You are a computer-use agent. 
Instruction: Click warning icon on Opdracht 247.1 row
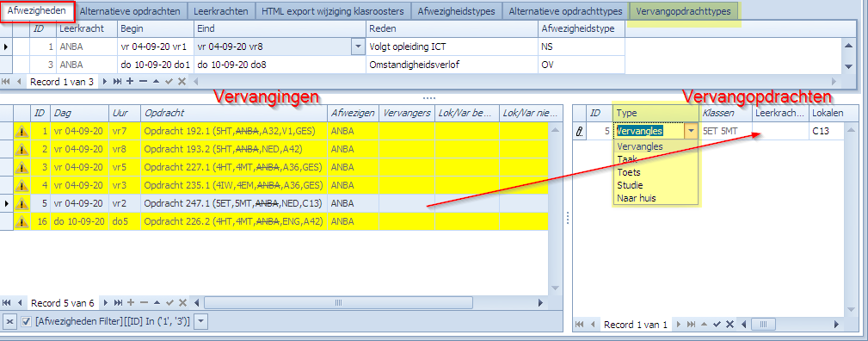click(x=22, y=203)
